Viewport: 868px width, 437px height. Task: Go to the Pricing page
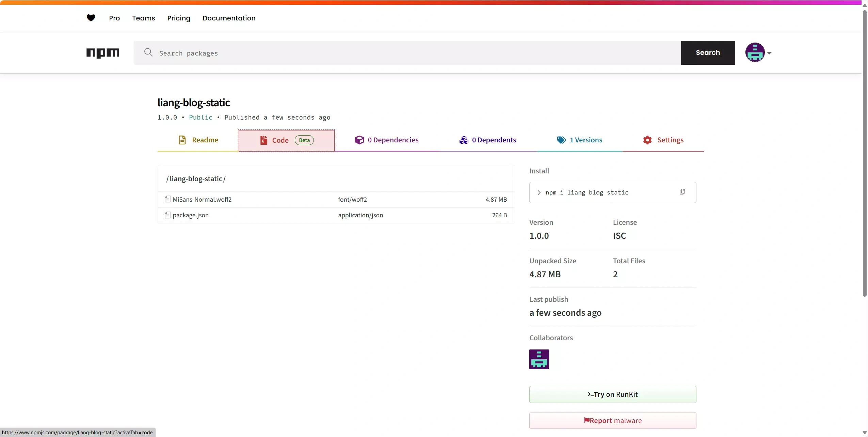179,18
